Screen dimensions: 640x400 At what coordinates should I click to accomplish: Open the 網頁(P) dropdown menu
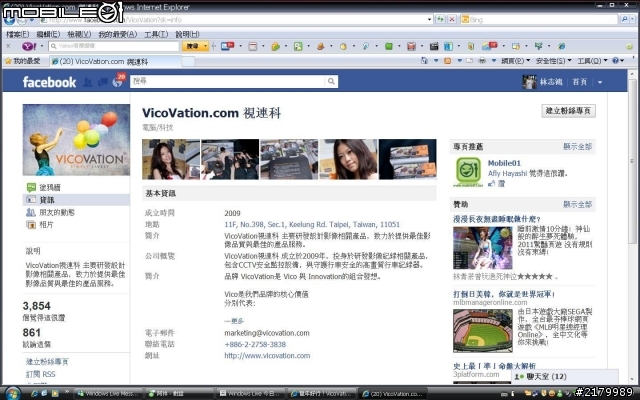[x=515, y=61]
